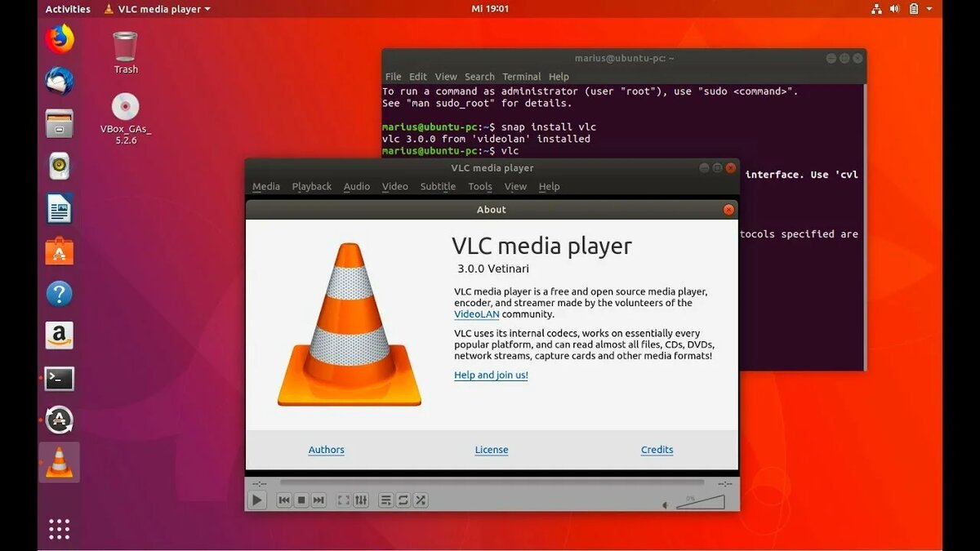Skip to previous media in VLC
Screen dimensions: 980x551
[283, 500]
